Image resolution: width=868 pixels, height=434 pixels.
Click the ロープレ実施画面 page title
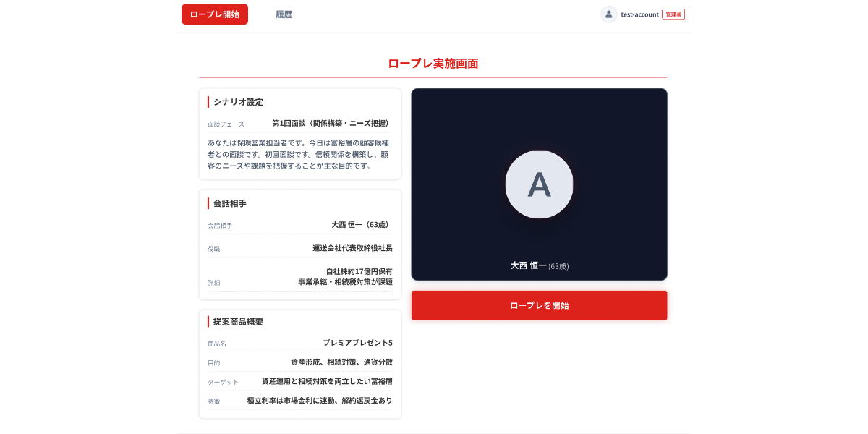(x=433, y=64)
